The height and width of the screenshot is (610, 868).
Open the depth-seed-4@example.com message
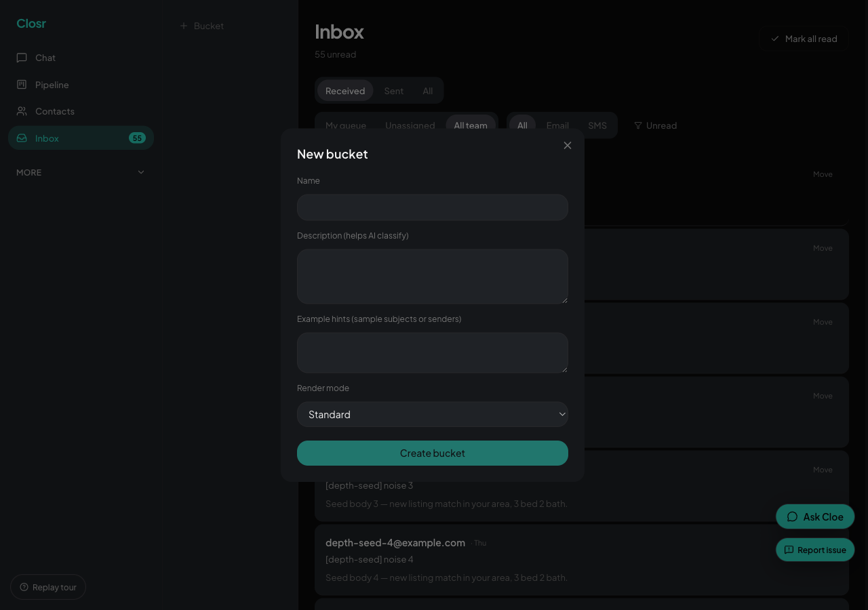click(x=582, y=560)
